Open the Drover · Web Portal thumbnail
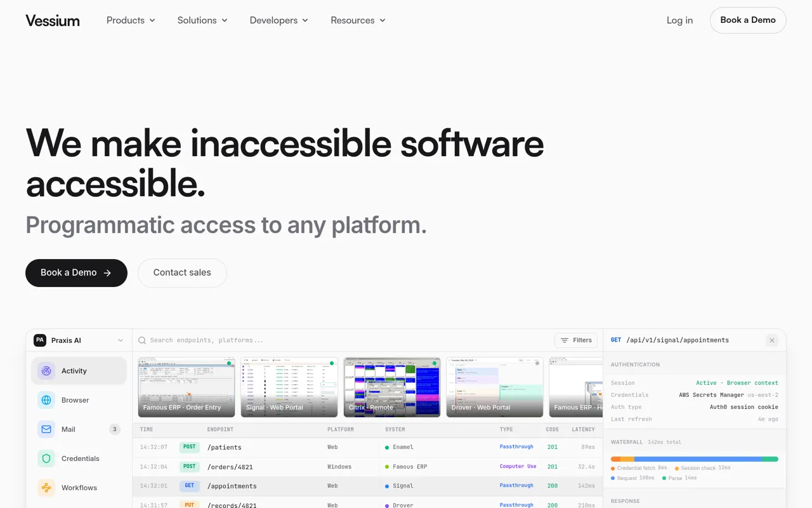Viewport: 812px width, 508px height. 495,387
